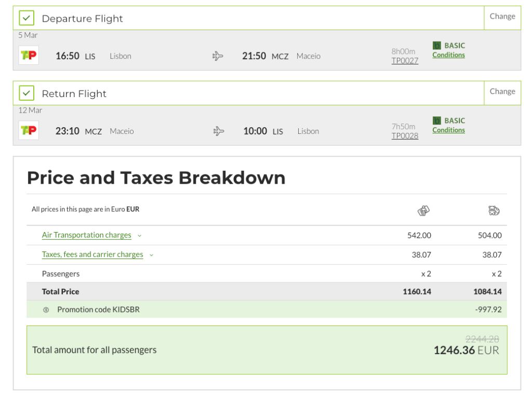Click chevron next to Air Transportation charges

pyautogui.click(x=139, y=236)
